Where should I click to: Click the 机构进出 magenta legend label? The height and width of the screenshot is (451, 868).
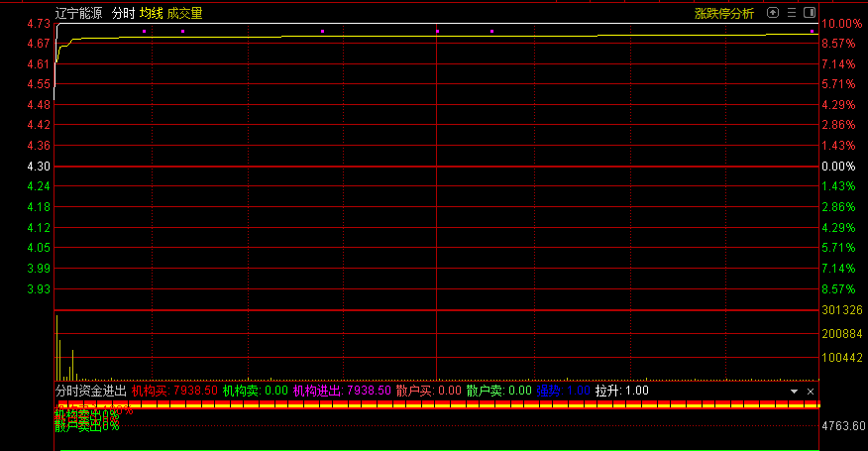[x=317, y=391]
